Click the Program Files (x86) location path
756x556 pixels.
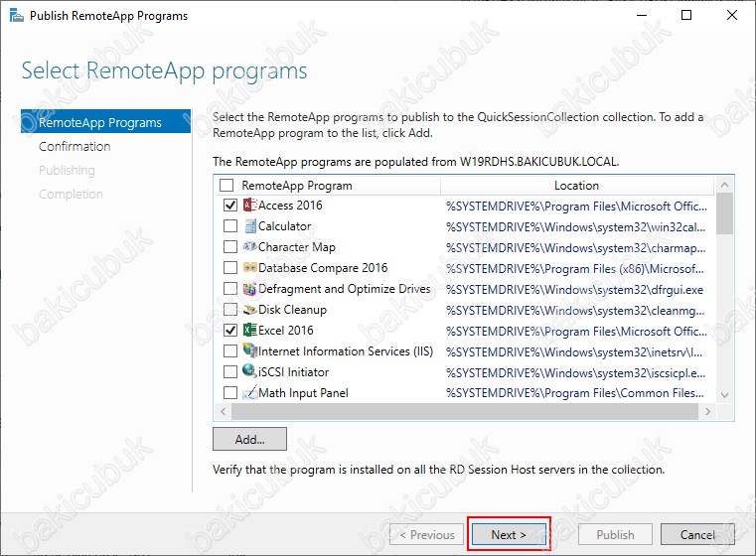pos(575,268)
